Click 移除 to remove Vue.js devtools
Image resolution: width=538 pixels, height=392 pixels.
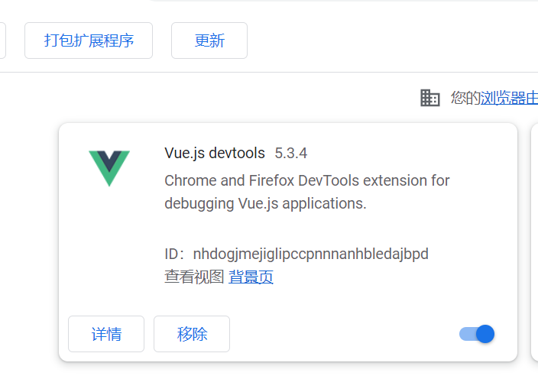click(192, 334)
